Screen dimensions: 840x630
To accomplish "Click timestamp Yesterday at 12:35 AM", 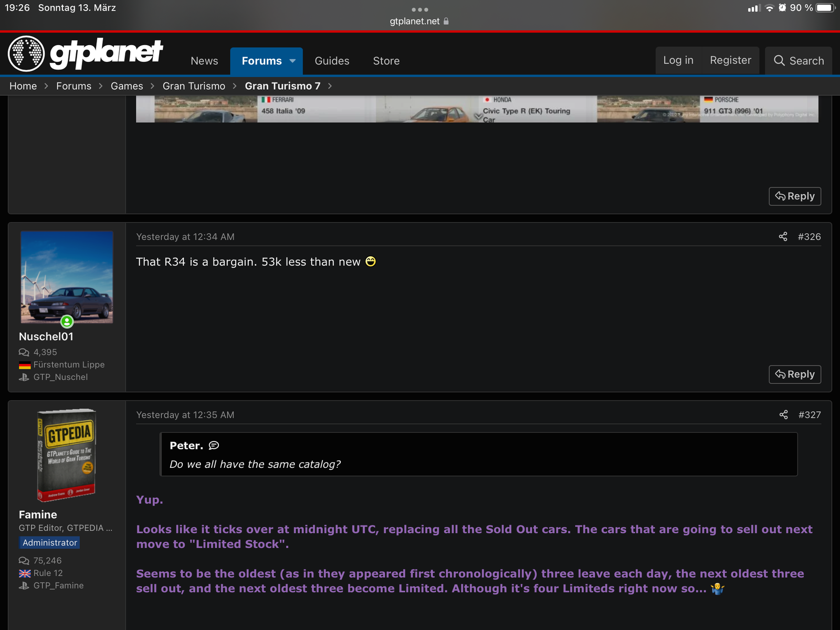I will (x=185, y=415).
